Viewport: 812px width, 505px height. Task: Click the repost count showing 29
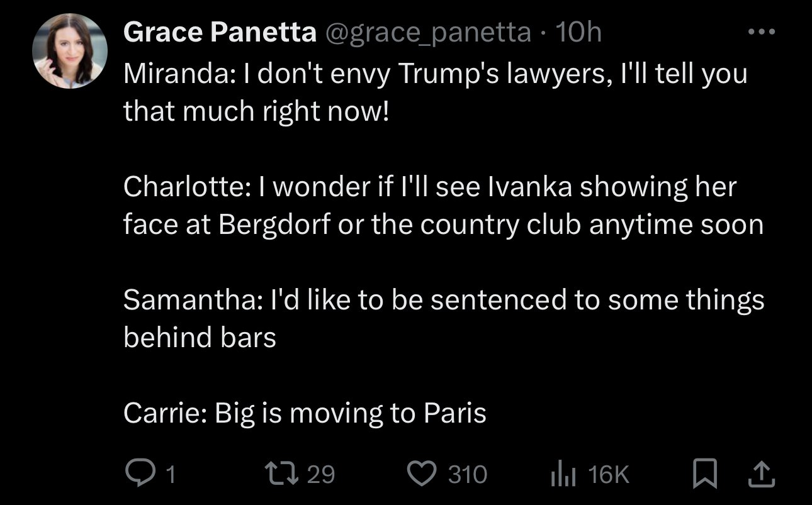(x=320, y=474)
